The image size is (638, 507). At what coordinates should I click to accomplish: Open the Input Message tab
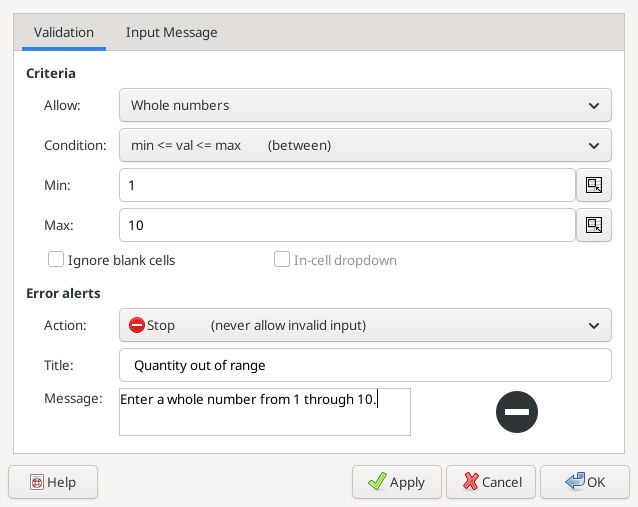(x=171, y=33)
